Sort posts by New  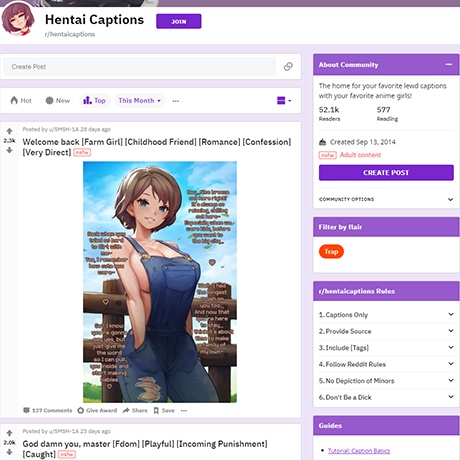coord(58,100)
